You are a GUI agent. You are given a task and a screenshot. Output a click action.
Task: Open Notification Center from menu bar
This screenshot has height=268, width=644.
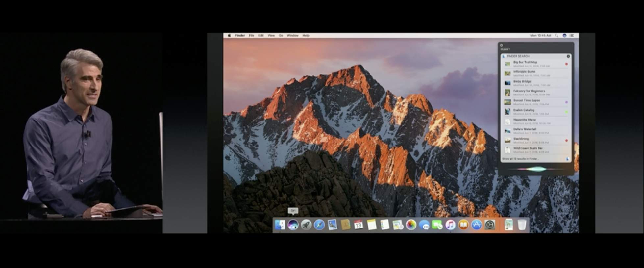click(x=572, y=36)
